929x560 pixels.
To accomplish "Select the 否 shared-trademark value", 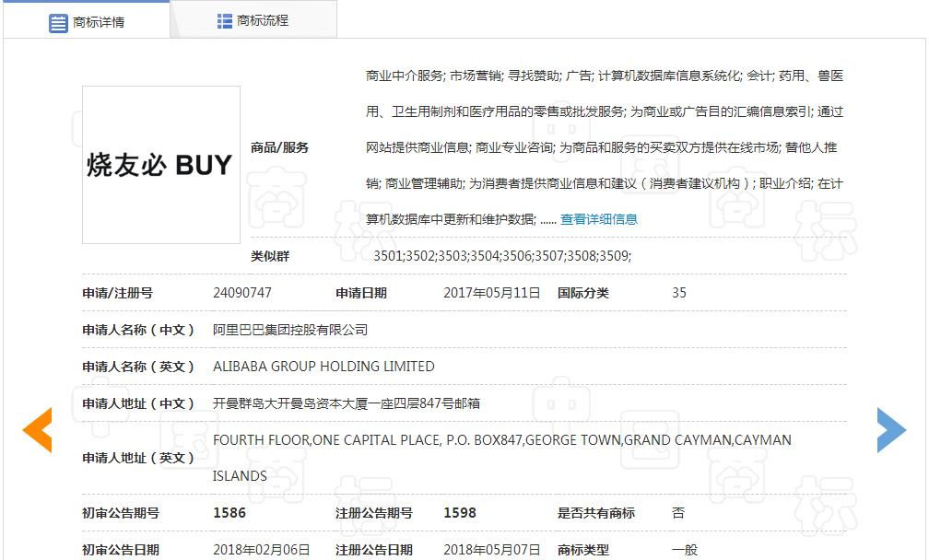I will [x=678, y=513].
